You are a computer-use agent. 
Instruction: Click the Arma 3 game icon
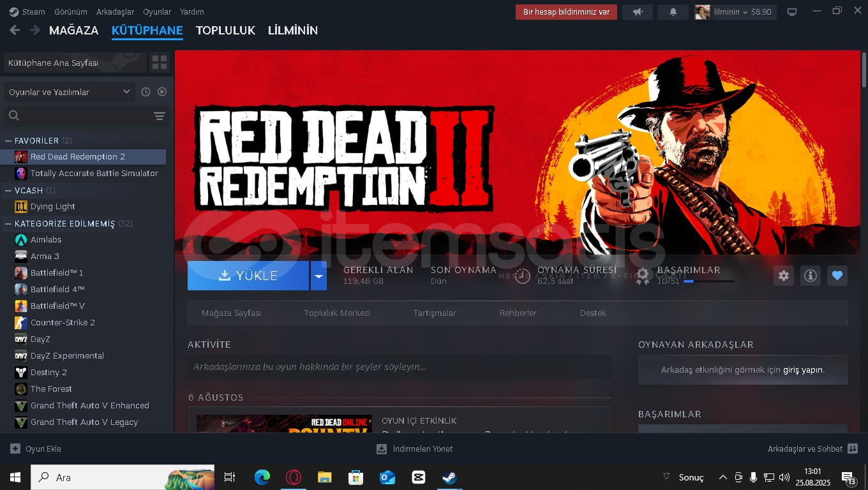tap(21, 256)
